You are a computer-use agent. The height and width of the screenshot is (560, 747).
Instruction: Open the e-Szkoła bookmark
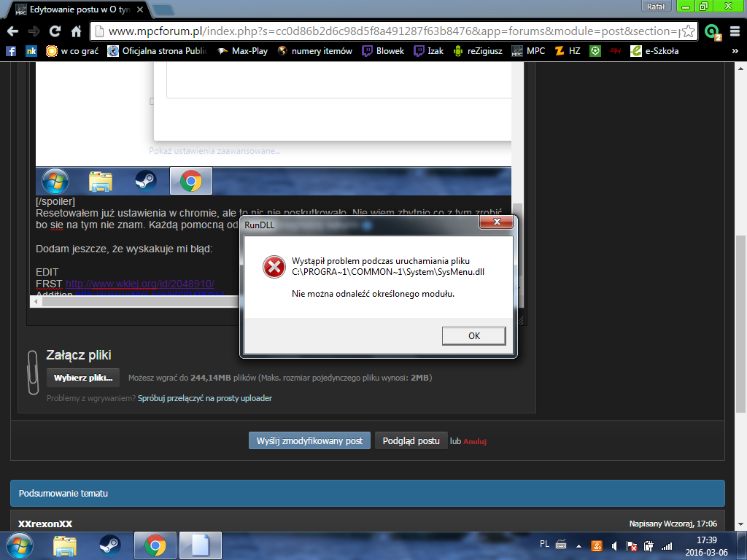[x=654, y=51]
